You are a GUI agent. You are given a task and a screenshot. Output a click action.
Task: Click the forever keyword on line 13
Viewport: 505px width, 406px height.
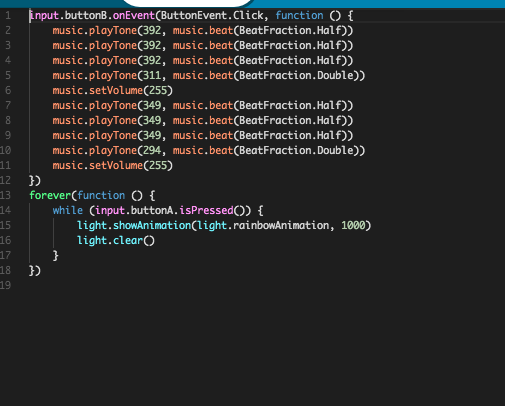pyautogui.click(x=50, y=195)
